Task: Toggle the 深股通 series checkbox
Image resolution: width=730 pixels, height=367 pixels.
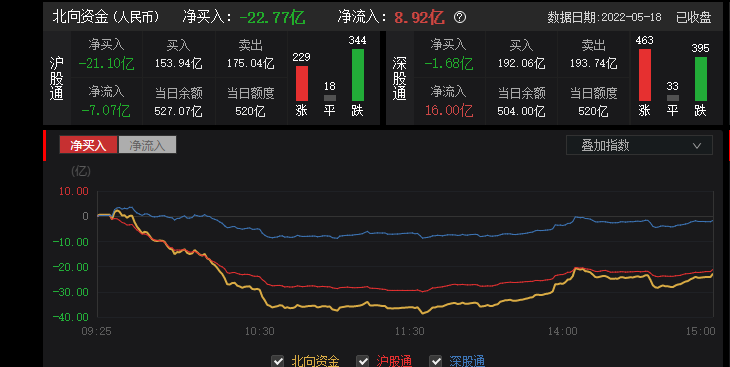Action: [x=436, y=361]
